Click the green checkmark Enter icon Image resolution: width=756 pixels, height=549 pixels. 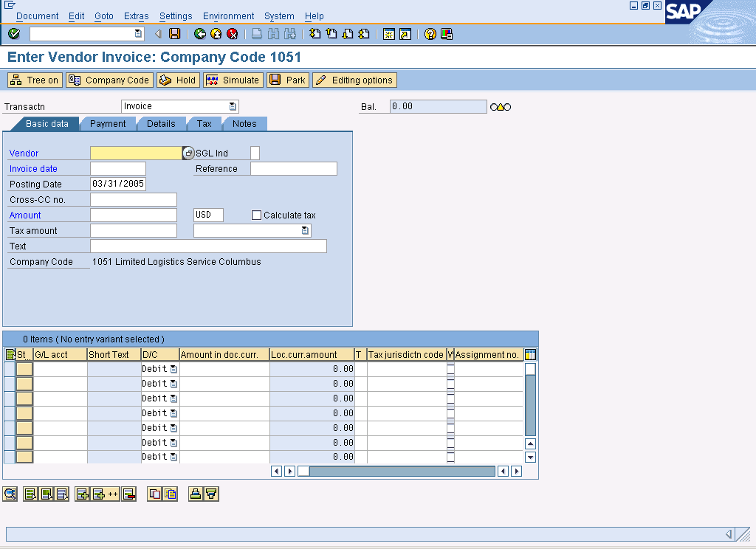point(14,34)
